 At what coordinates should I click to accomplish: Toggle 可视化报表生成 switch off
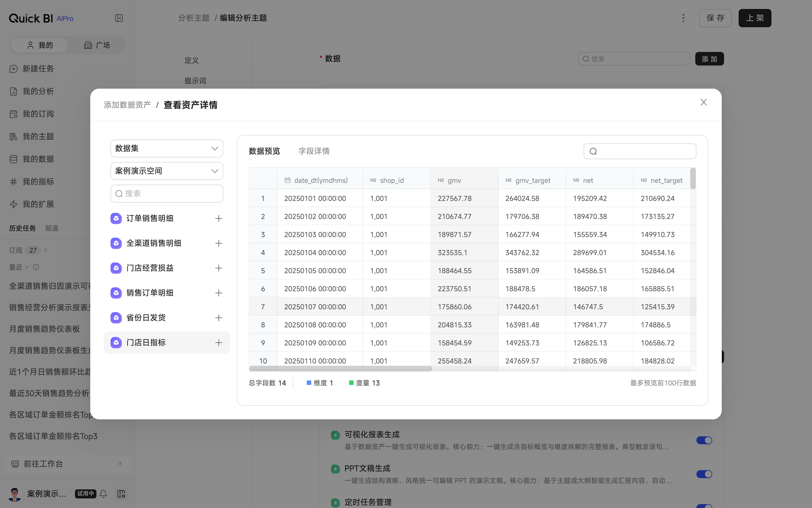point(704,440)
